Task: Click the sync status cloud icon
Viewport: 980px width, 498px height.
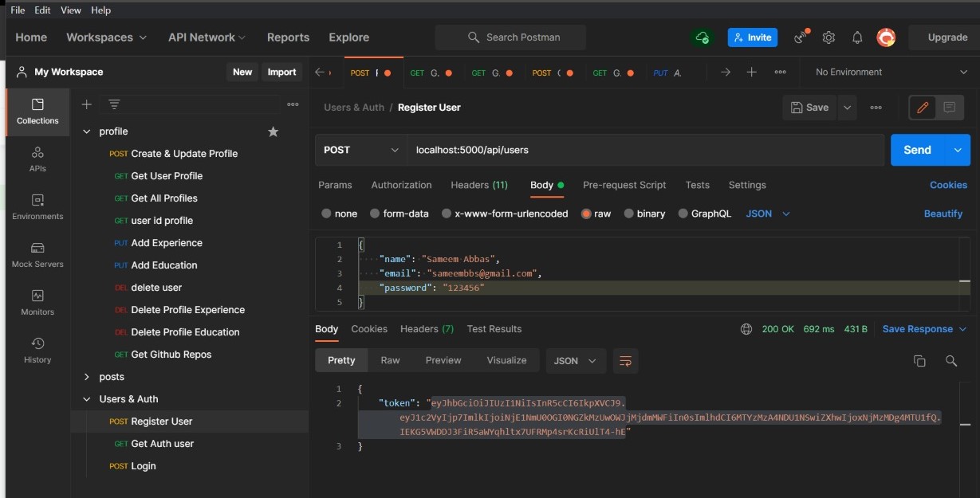Action: pyautogui.click(x=703, y=37)
